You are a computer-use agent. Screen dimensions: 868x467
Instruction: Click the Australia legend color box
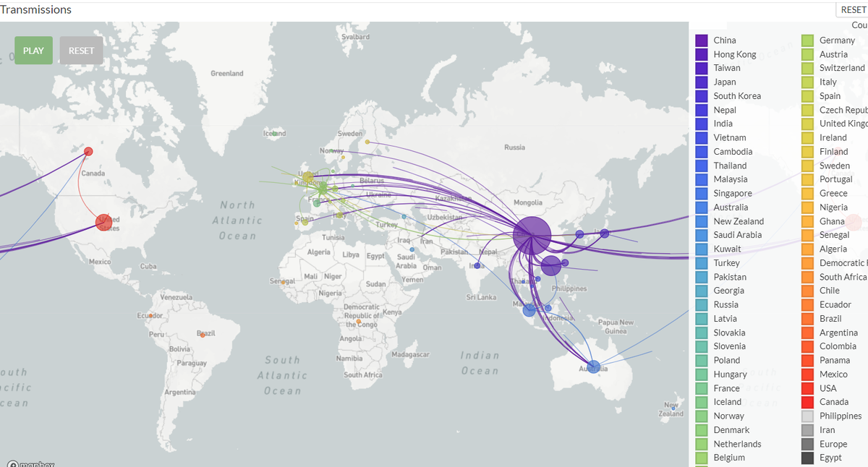click(701, 207)
